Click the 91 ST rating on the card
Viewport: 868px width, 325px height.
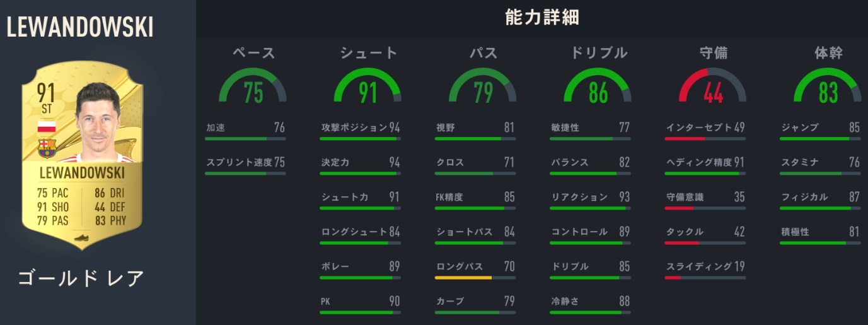47,99
